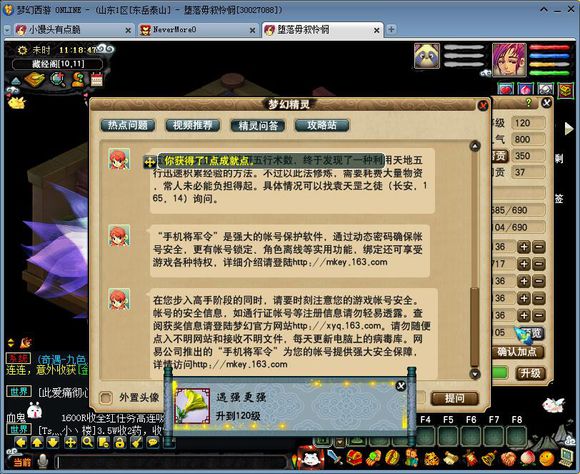Open the 攻略站 tab
Screen dimensions: 580x474
click(x=322, y=125)
